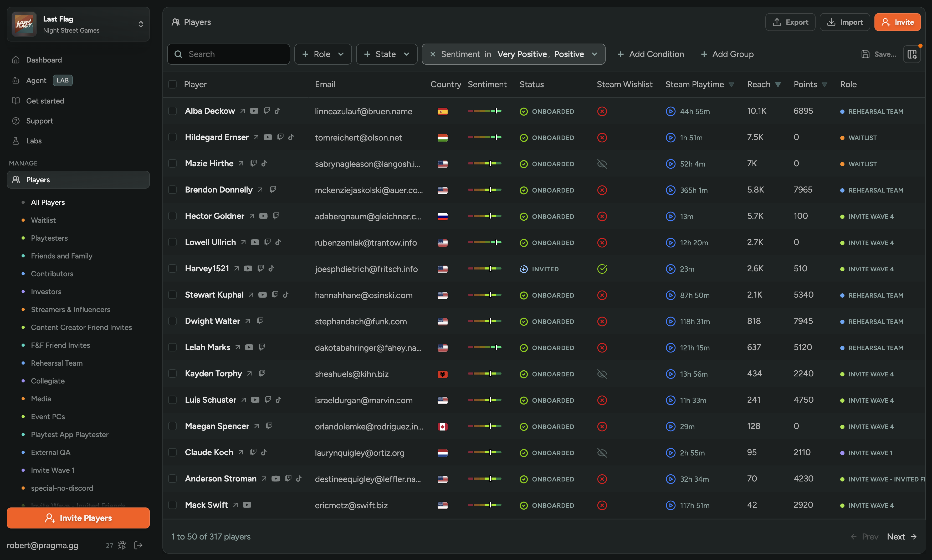Open the column layout settings icon
932x560 pixels.
(x=912, y=54)
